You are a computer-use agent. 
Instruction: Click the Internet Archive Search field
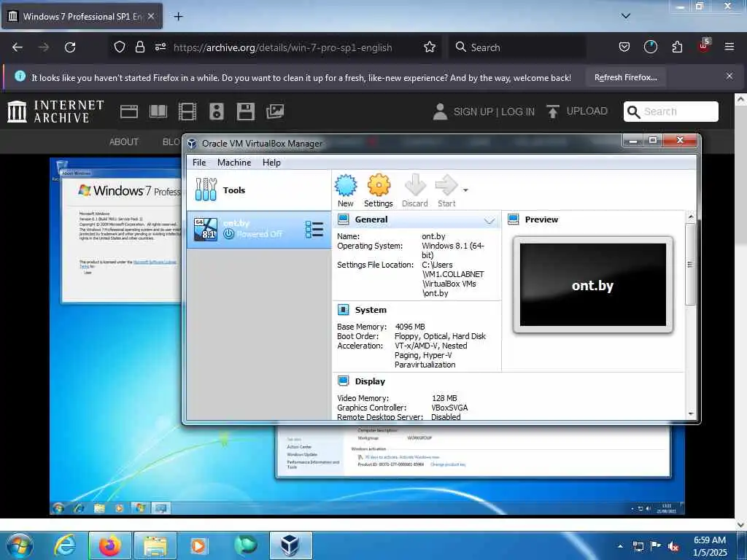(x=671, y=112)
